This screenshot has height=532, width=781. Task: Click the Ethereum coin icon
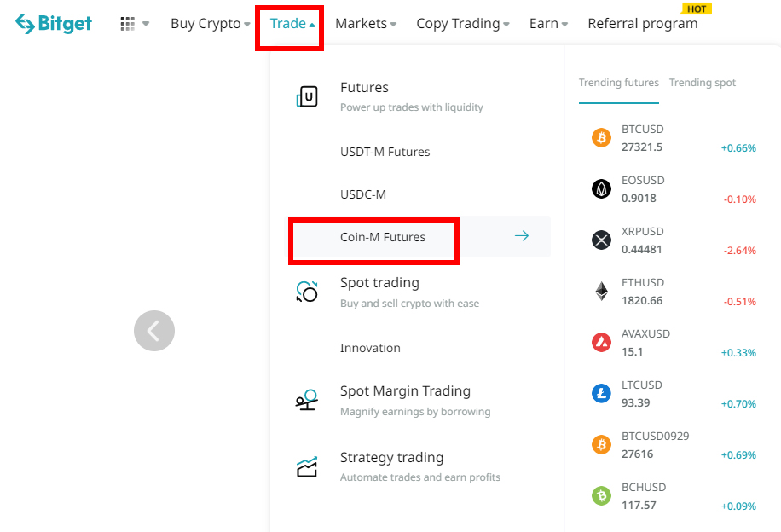click(601, 291)
